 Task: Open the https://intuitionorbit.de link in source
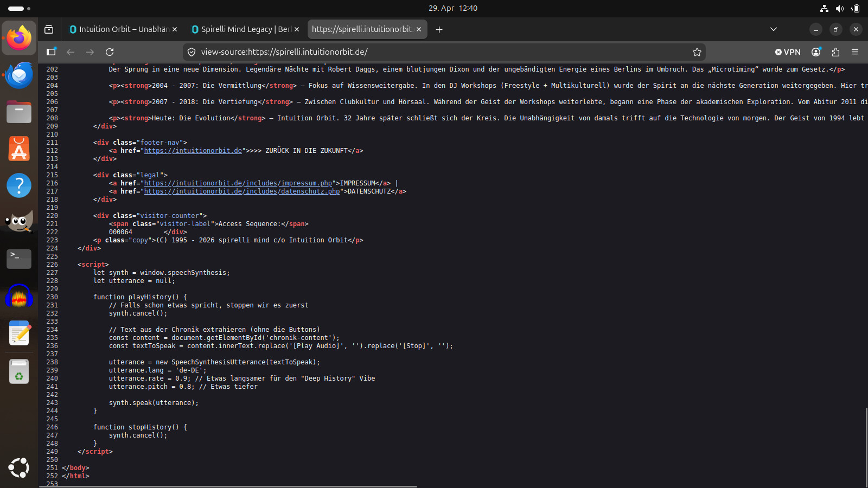tap(193, 151)
